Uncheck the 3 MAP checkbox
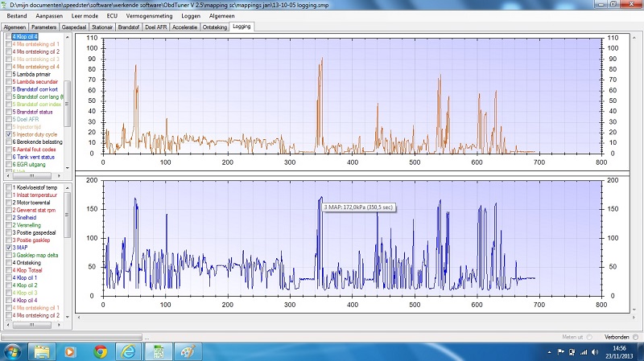 tap(9, 248)
